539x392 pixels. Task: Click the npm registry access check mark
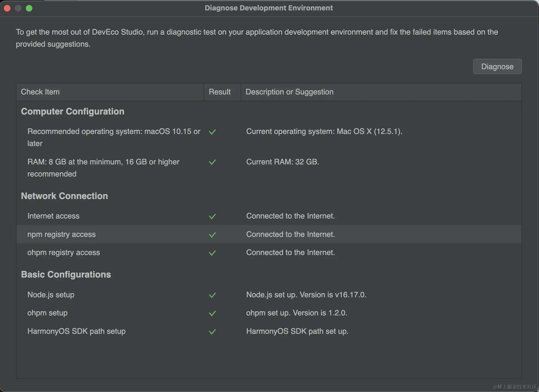click(212, 235)
